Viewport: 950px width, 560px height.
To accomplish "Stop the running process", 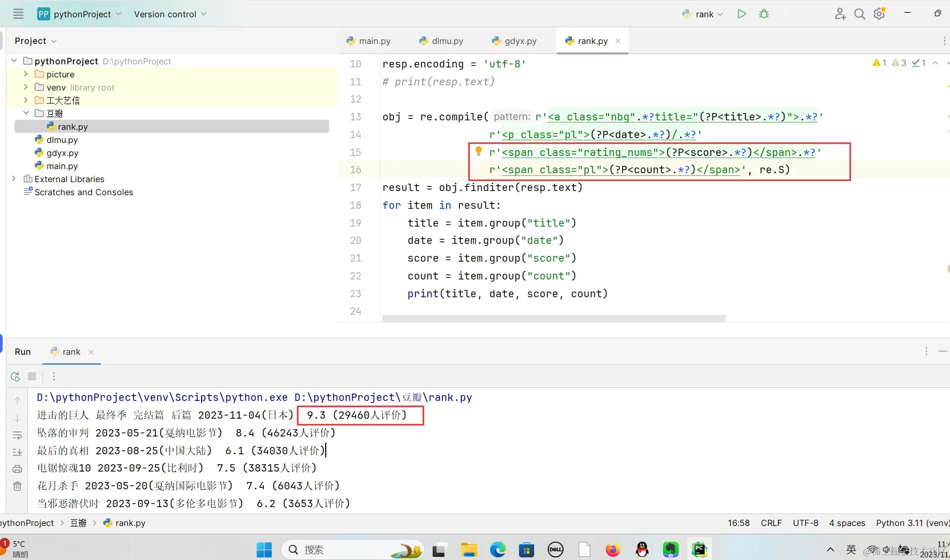I will [32, 376].
